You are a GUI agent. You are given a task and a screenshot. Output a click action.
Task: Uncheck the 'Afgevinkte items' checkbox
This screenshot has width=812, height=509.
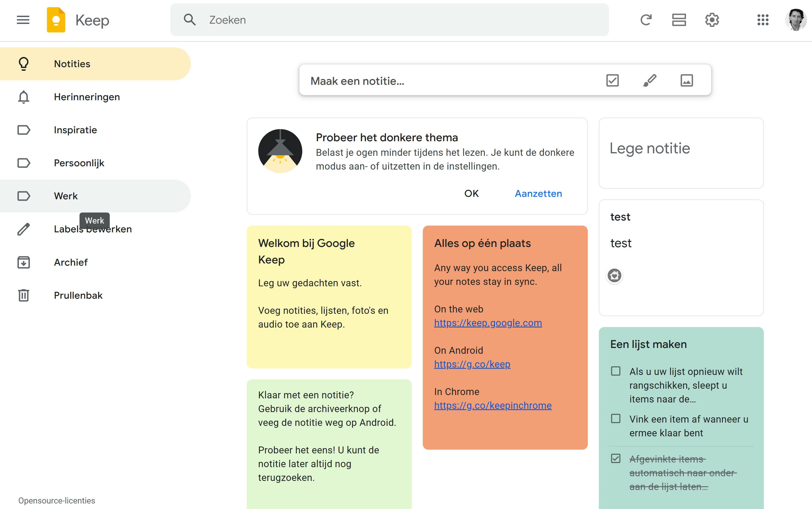click(x=616, y=459)
